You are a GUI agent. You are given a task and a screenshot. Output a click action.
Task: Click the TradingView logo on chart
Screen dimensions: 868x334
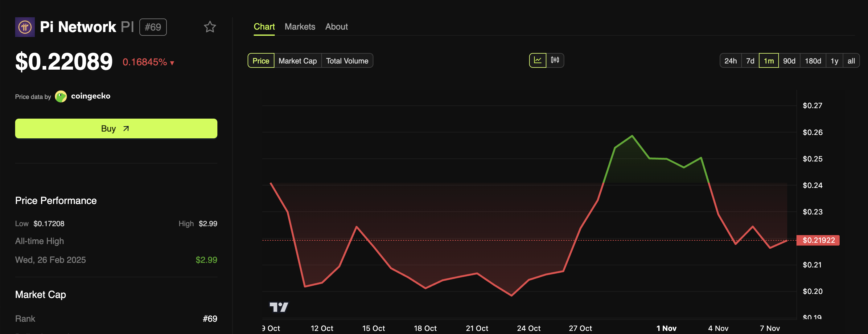pos(279,307)
